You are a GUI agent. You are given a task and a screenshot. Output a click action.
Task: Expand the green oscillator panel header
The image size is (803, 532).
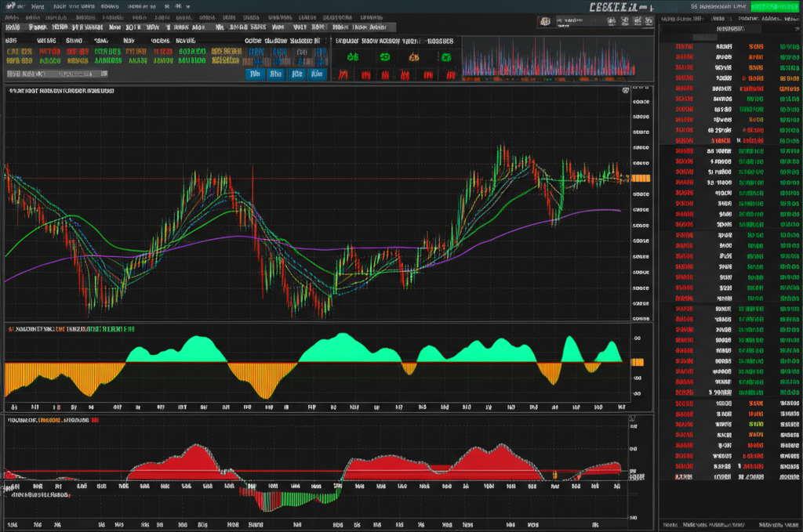point(71,329)
